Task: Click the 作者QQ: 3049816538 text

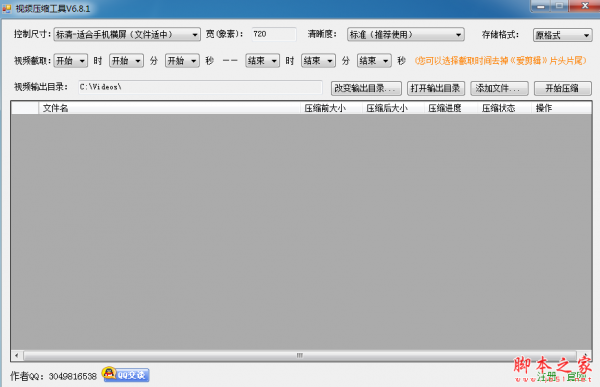Action: pos(53,376)
